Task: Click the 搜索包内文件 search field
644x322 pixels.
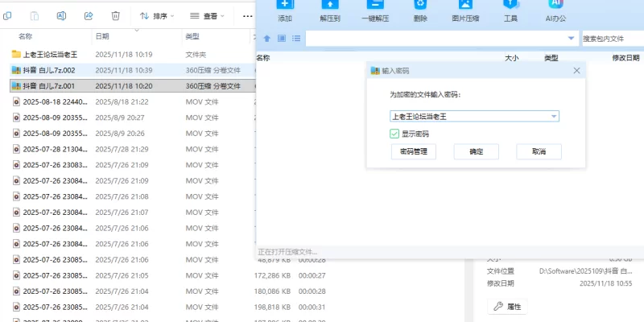Action: click(611, 38)
